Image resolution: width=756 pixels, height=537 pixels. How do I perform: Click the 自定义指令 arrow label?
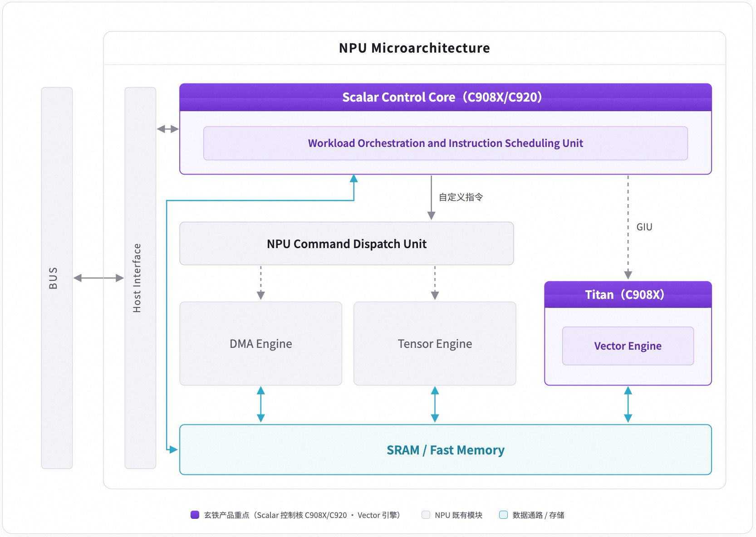coord(461,197)
